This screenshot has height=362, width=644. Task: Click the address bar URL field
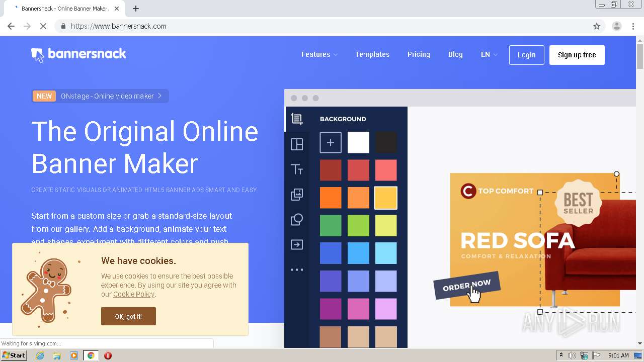322,26
